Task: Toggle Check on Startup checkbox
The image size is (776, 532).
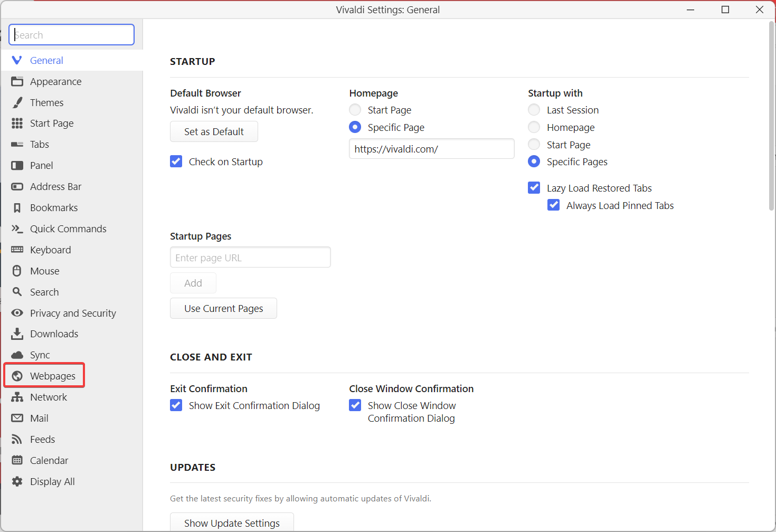Action: pos(176,161)
